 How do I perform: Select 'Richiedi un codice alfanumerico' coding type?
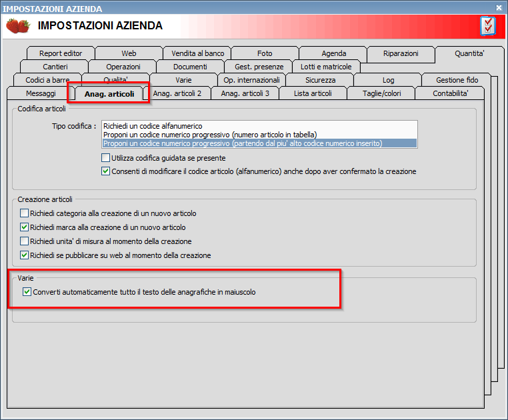click(259, 126)
